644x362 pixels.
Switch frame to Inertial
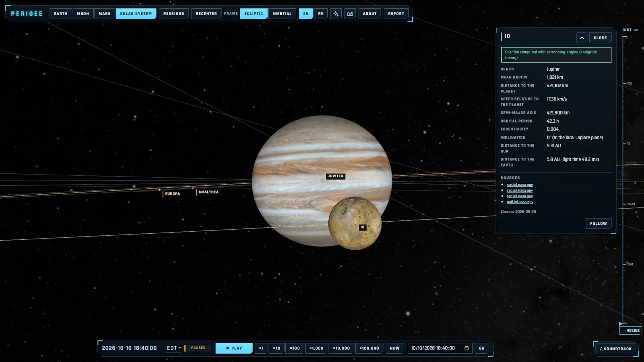(282, 14)
